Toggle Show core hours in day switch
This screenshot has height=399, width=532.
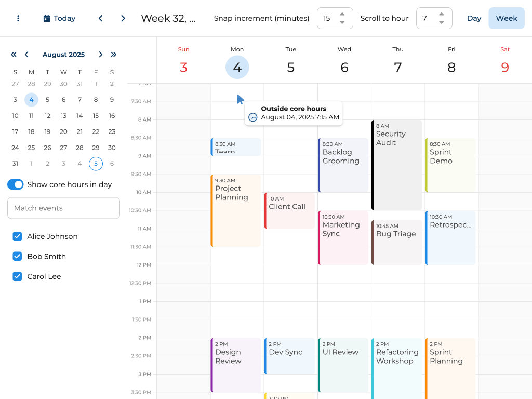click(x=16, y=184)
